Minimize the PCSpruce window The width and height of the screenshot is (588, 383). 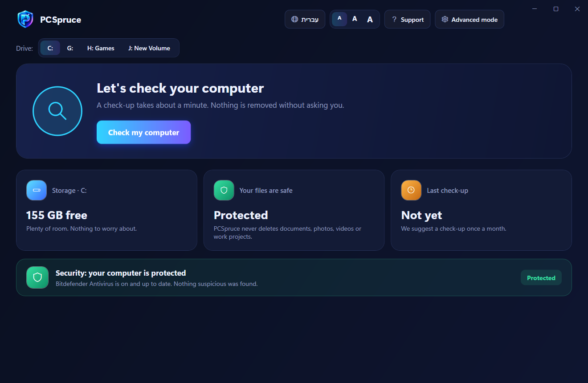coord(535,9)
